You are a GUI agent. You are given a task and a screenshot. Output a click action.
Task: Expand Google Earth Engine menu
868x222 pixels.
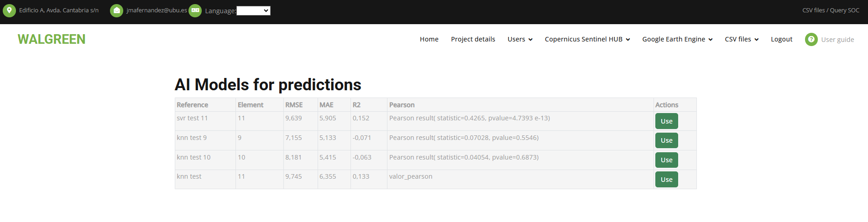click(677, 39)
